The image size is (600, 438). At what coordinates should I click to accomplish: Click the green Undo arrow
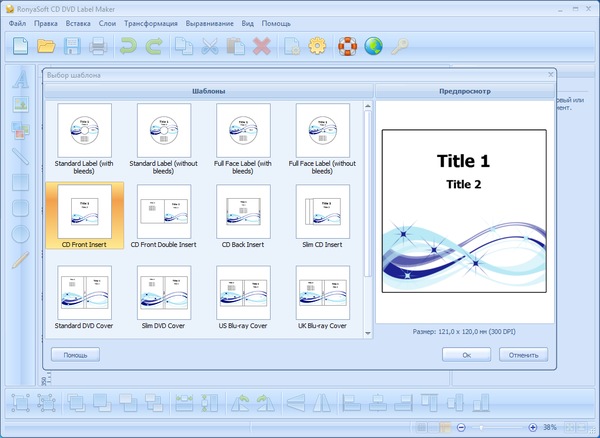tap(127, 45)
